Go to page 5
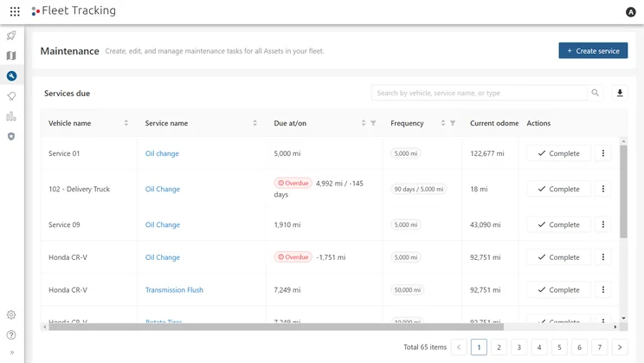Image resolution: width=644 pixels, height=363 pixels. tap(559, 347)
